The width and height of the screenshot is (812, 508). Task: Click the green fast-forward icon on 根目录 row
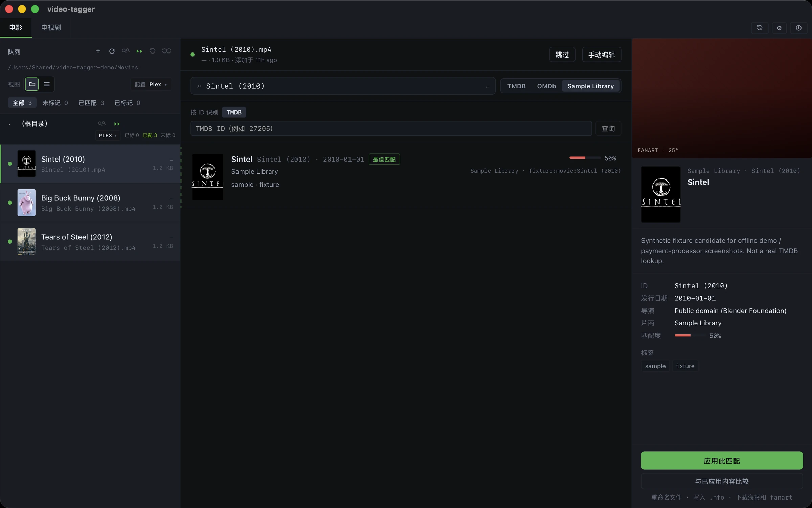pyautogui.click(x=117, y=124)
